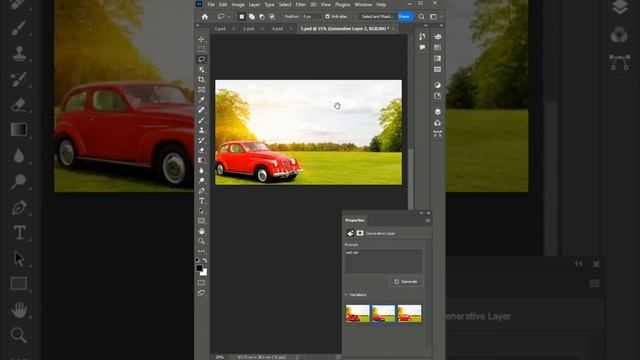The image size is (640, 360).
Task: Select the Pen tool
Action: (x=201, y=191)
